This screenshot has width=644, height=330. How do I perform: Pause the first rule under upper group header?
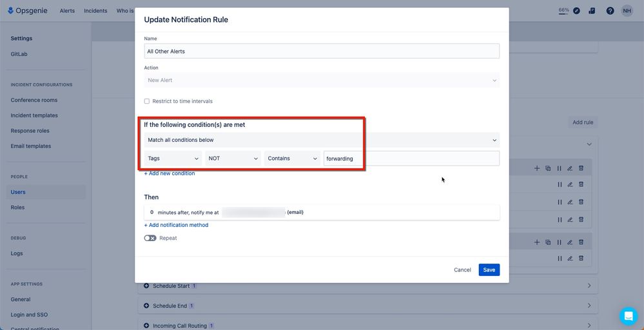559,185
